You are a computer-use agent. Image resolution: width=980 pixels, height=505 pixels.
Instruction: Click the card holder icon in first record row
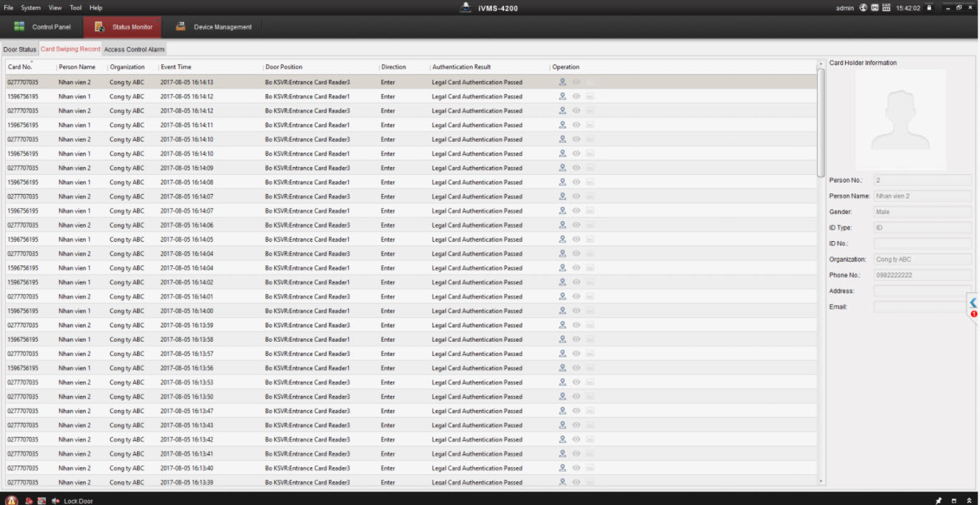(x=562, y=82)
